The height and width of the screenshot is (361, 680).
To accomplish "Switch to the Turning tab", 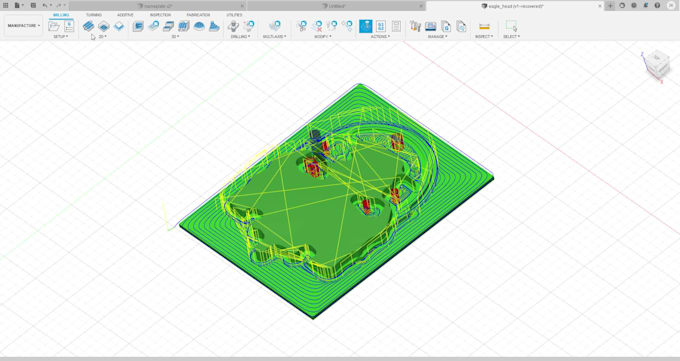I will [x=94, y=15].
